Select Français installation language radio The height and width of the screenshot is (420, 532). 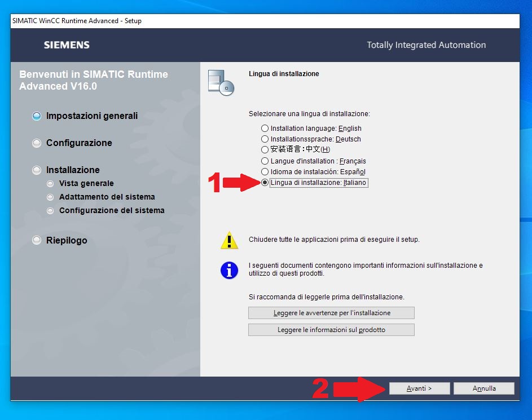265,161
